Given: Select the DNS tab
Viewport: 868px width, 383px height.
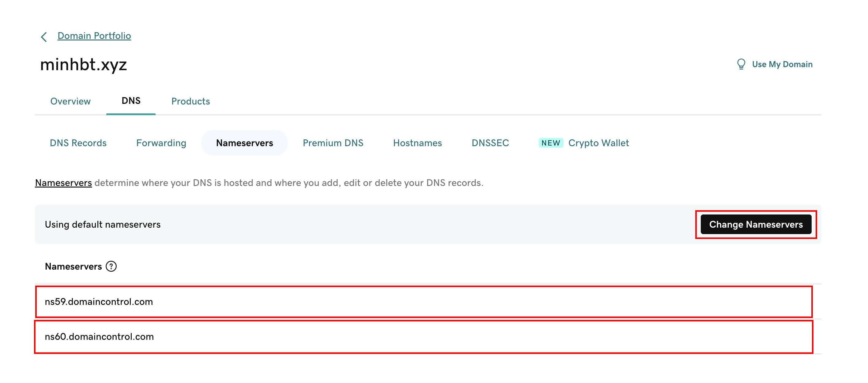Looking at the screenshot, I should pyautogui.click(x=131, y=101).
